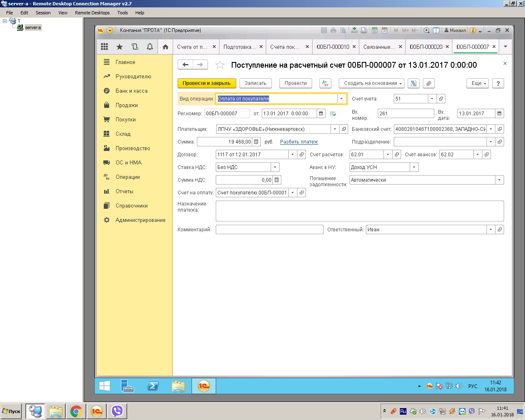525x420 pixels.
Task: Click the question mark help button
Action: [x=498, y=83]
